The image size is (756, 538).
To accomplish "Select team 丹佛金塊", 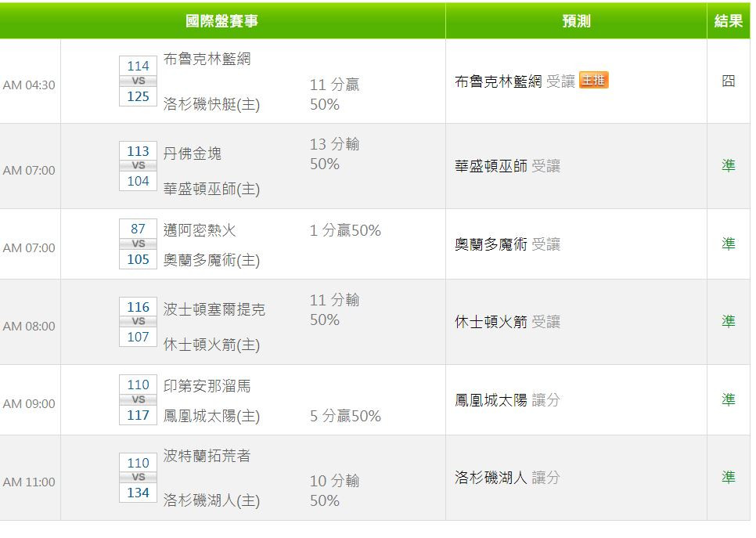I will (193, 153).
